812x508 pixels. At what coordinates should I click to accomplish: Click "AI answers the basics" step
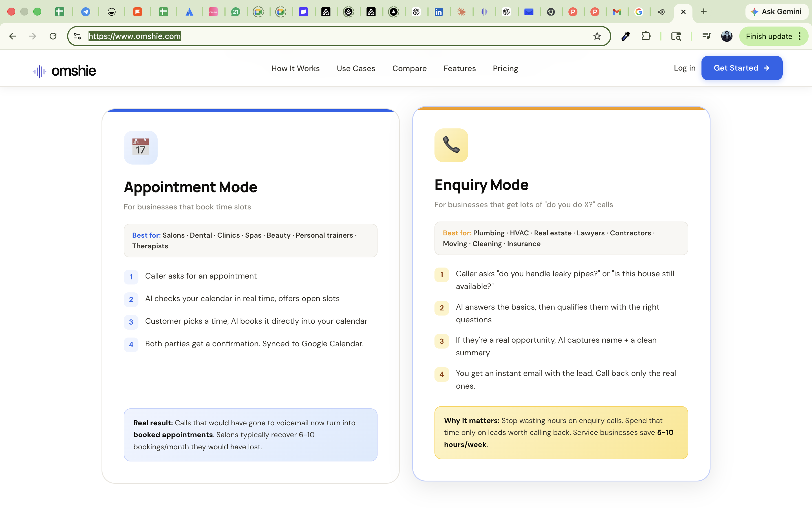[x=557, y=313]
